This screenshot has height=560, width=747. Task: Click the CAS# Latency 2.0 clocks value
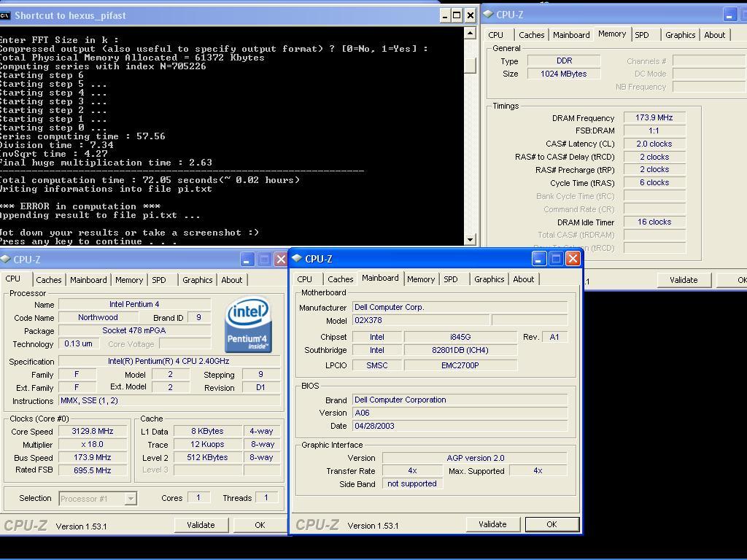click(x=654, y=144)
